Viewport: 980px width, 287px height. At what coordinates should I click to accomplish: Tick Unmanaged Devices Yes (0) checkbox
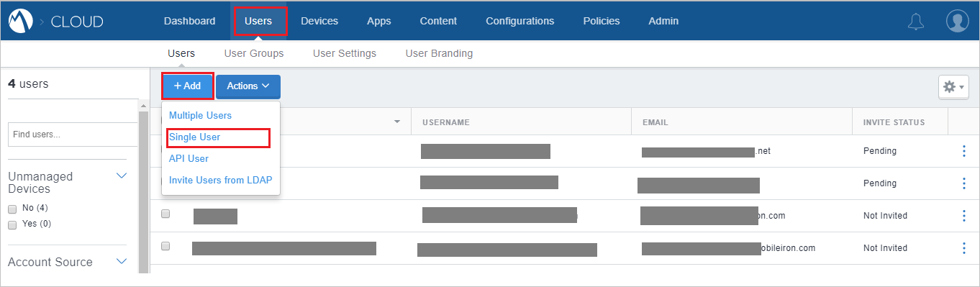pos(12,224)
